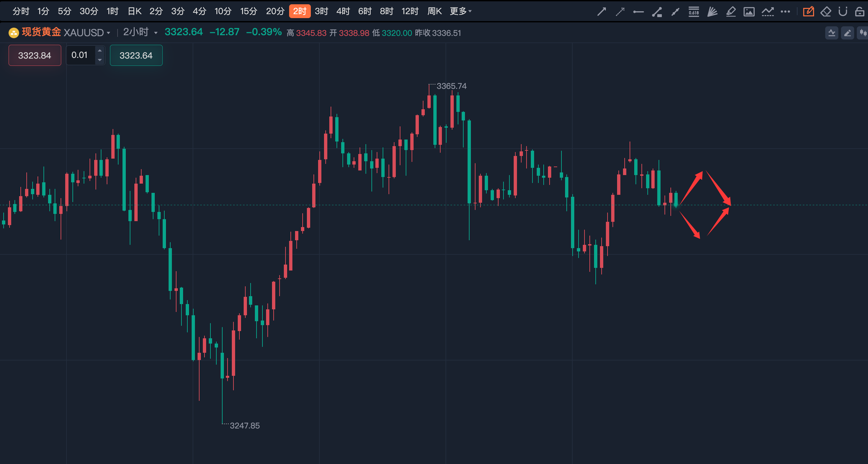
Task: Select the arrow line drawing tool
Action: coord(602,12)
